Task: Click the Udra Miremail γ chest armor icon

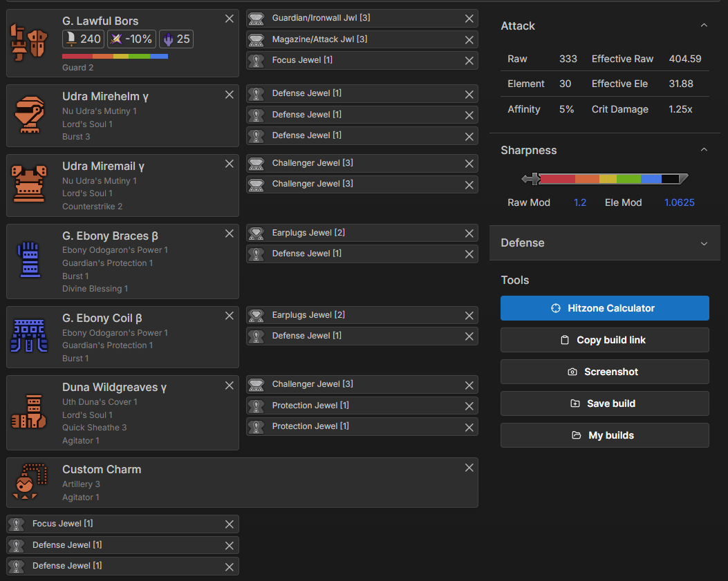Action: coord(29,184)
